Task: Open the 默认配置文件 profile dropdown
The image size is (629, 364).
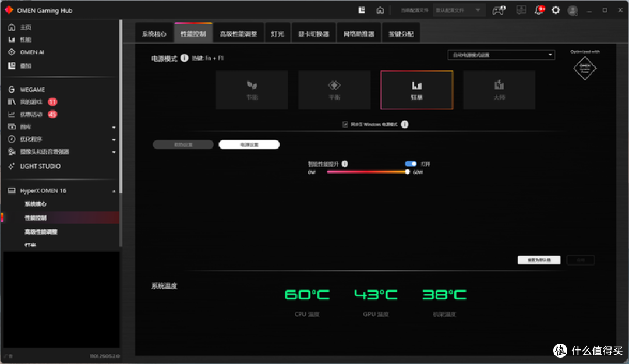Action: click(458, 10)
